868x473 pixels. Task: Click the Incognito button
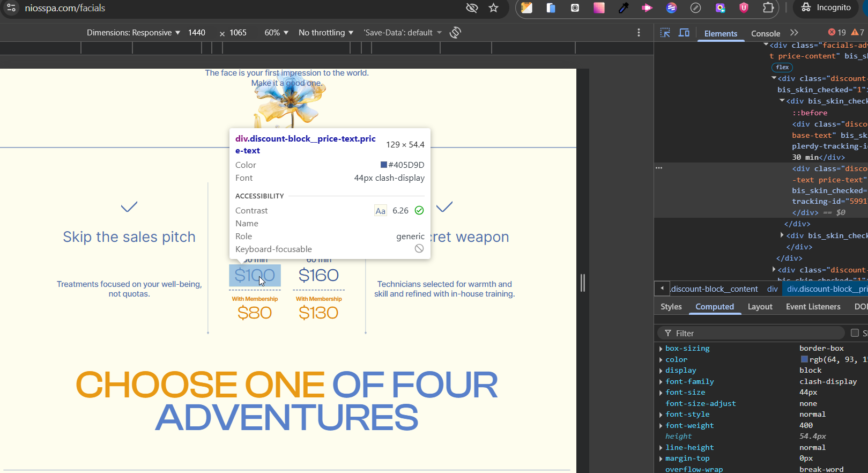[826, 8]
